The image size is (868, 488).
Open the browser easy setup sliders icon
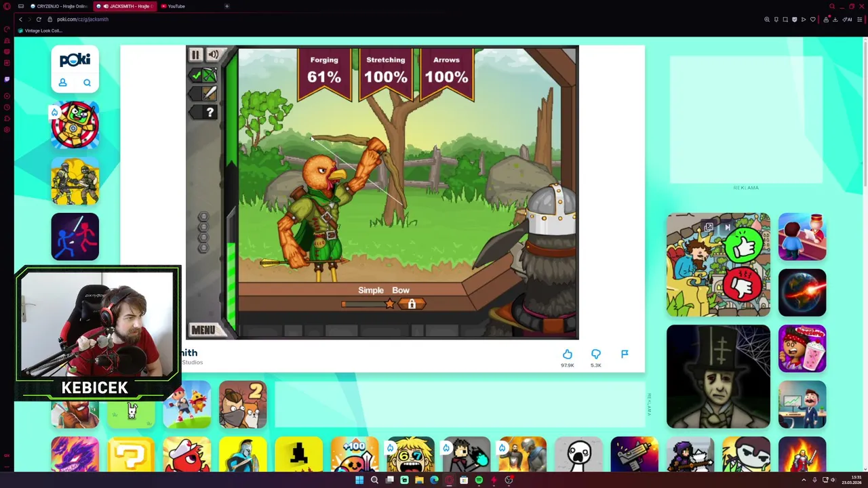pos(859,19)
